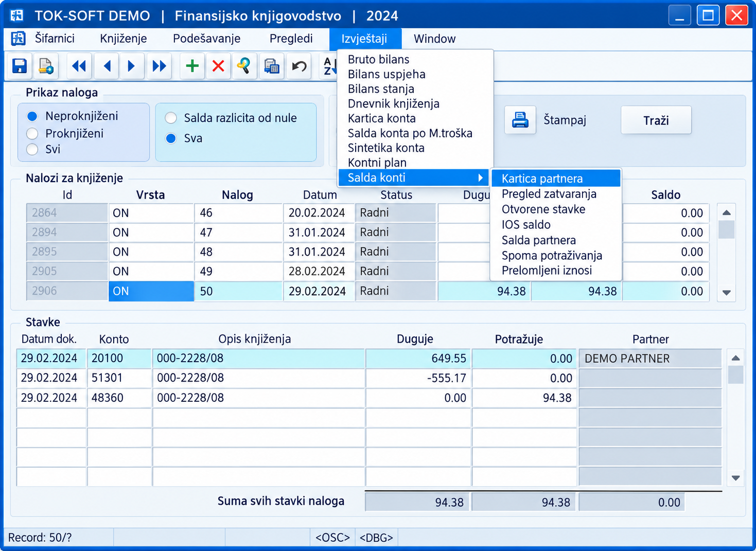Viewport: 756px width, 551px height.
Task: Choose Kartica partnera in the submenu
Action: (x=556, y=179)
